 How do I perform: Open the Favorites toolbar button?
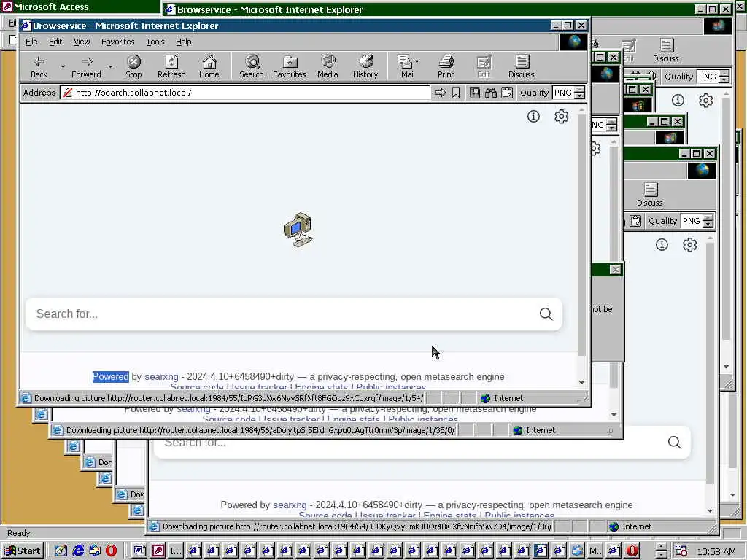point(289,66)
